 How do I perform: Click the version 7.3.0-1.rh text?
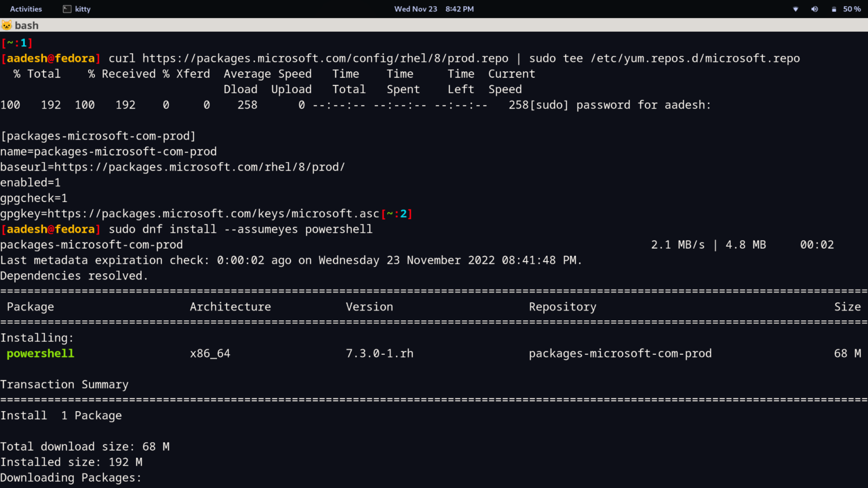[x=379, y=354]
